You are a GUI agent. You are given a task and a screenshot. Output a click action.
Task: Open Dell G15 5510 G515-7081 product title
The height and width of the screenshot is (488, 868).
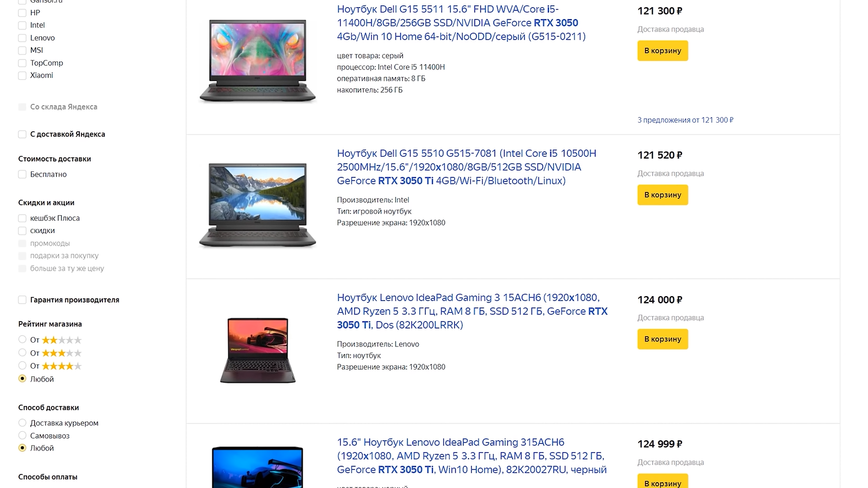point(467,167)
